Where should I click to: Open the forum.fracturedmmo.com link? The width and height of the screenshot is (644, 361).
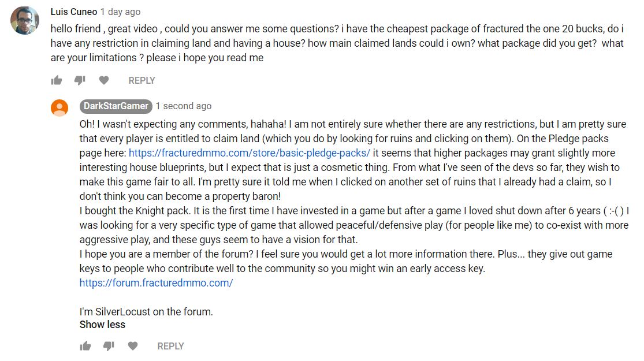156,283
